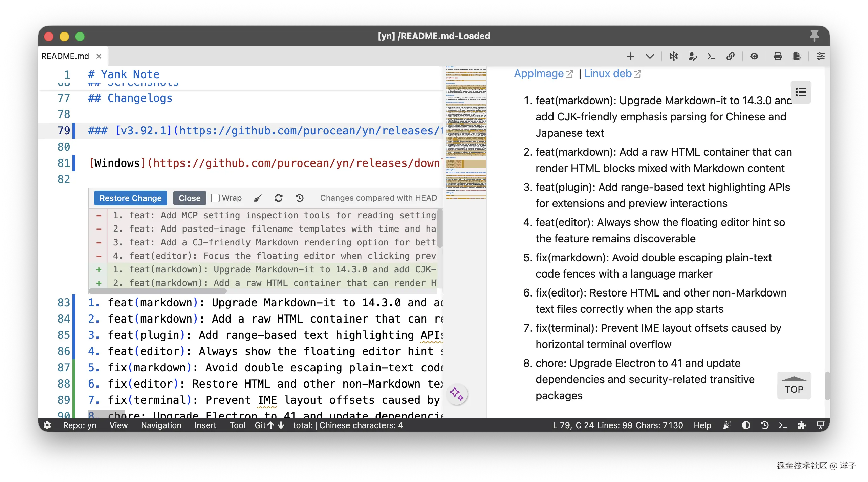
Task: Open the sliders settings icon in the top toolbar
Action: pyautogui.click(x=820, y=56)
